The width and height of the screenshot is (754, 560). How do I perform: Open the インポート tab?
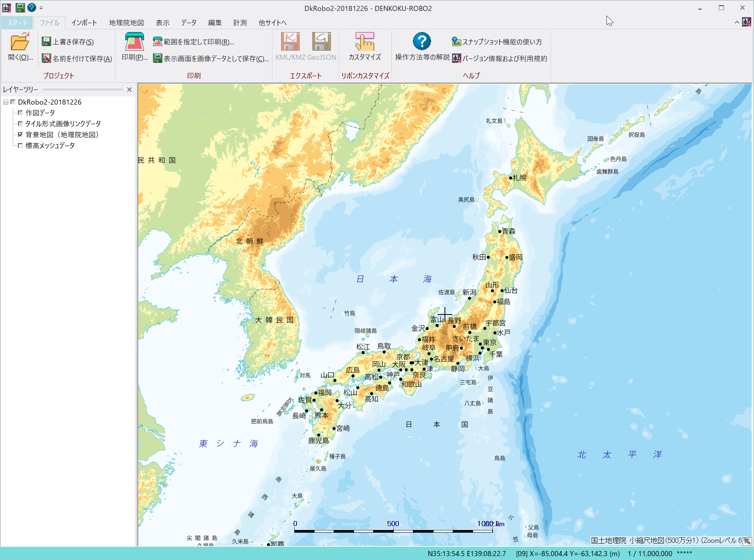pyautogui.click(x=84, y=23)
